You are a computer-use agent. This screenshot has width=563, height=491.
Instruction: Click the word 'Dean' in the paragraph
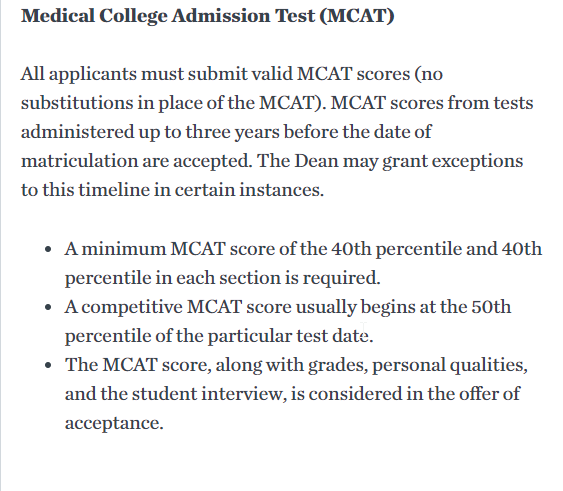pyautogui.click(x=316, y=161)
